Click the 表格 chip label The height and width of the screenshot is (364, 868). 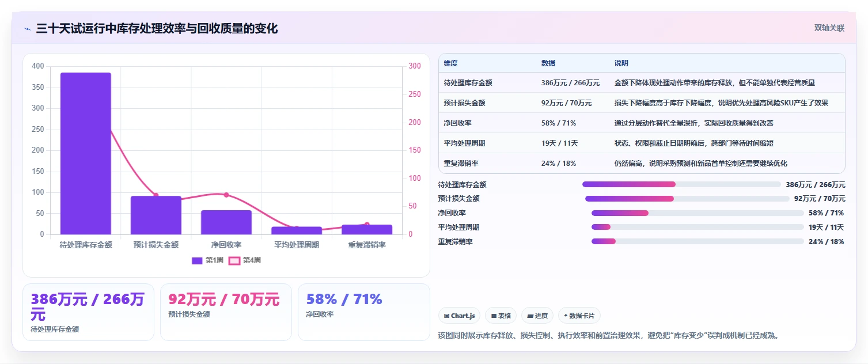coord(505,316)
